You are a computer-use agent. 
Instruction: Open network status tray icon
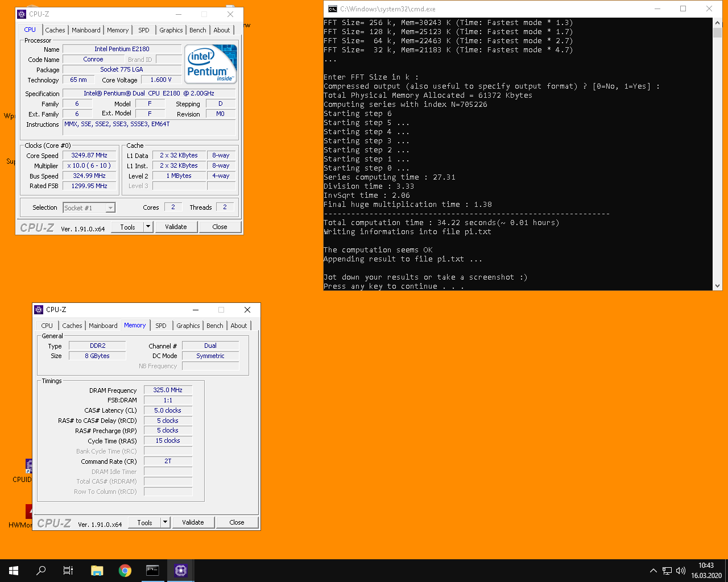click(667, 571)
